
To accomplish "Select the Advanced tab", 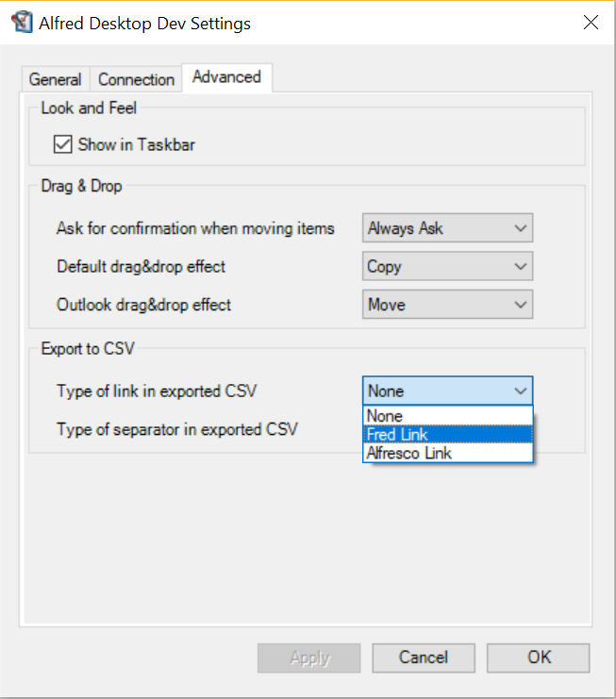I will [226, 77].
